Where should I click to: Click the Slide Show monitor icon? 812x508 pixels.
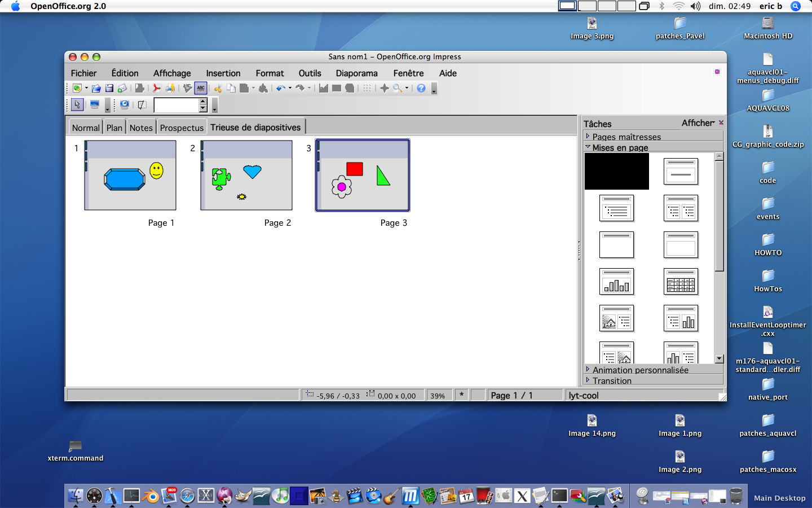pyautogui.click(x=95, y=104)
